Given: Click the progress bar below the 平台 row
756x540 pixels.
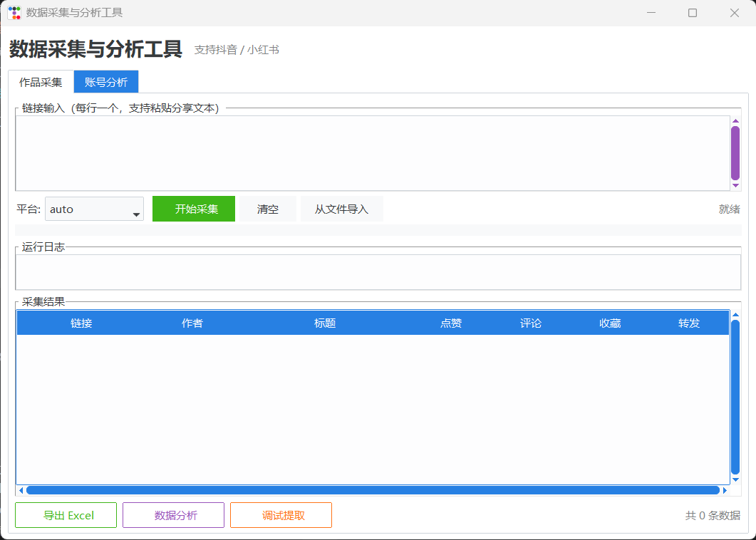Looking at the screenshot, I should point(378,230).
